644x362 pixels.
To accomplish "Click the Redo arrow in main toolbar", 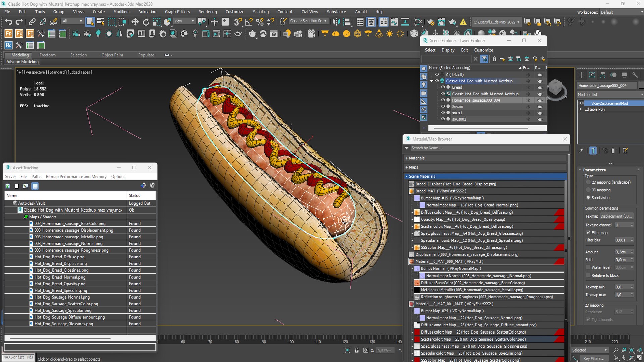I will coord(19,22).
